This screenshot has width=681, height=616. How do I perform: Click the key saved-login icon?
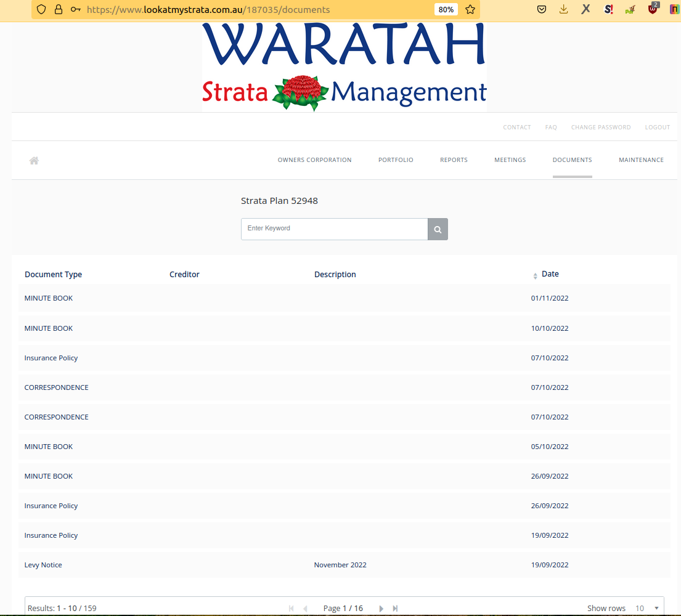coord(76,10)
